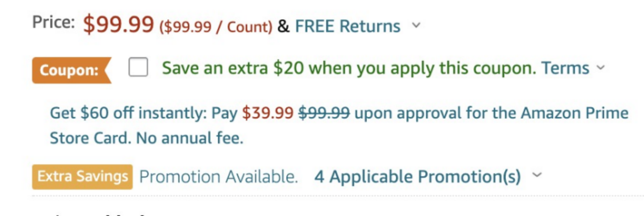
Task: Click the Extra Savings badge
Action: (82, 177)
